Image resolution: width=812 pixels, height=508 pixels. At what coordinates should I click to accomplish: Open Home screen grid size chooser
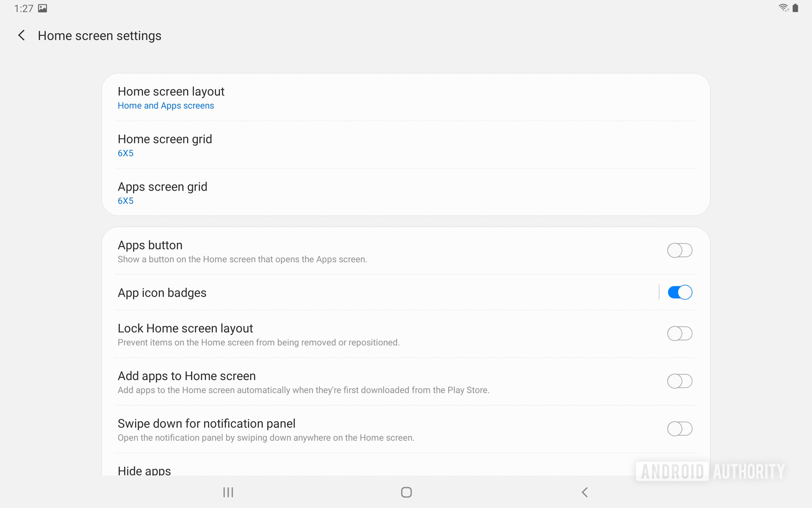165,139
